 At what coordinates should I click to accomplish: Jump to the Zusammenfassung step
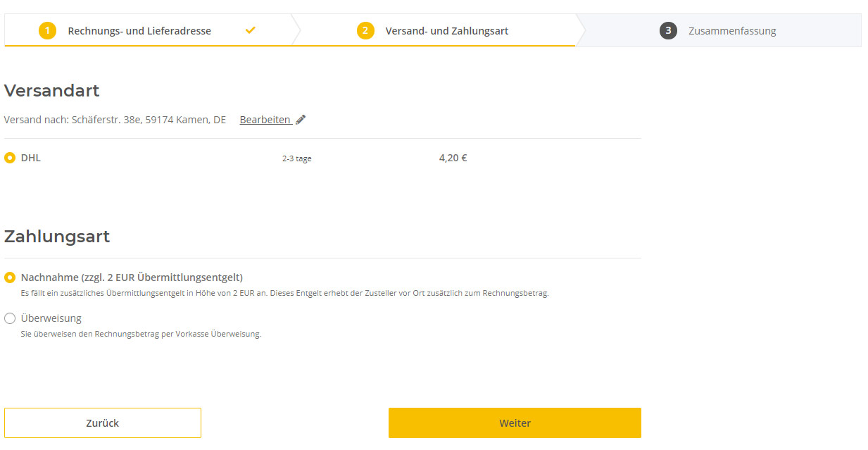tap(732, 31)
